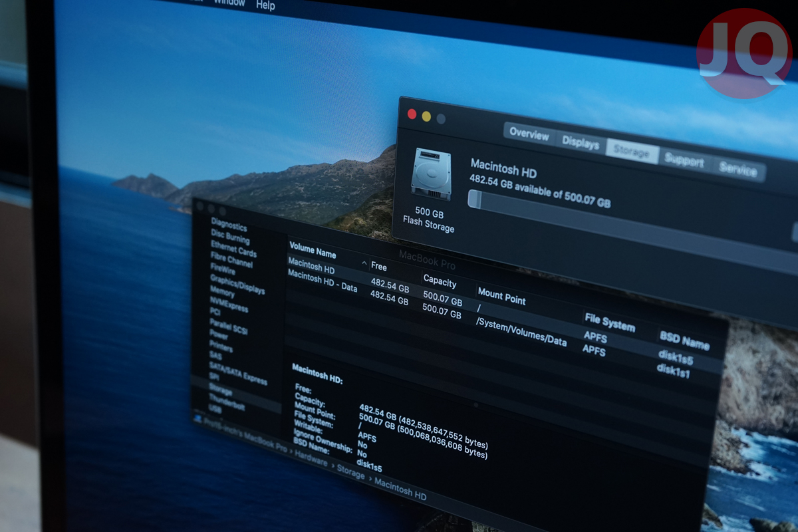Click Macintosh HD title in About This Mac
Viewport: 798px width, 532px height.
[x=503, y=168]
